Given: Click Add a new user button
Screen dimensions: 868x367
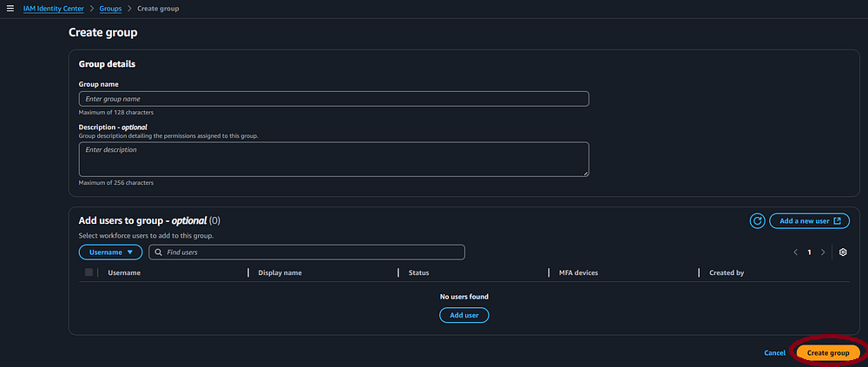Looking at the screenshot, I should tap(809, 221).
